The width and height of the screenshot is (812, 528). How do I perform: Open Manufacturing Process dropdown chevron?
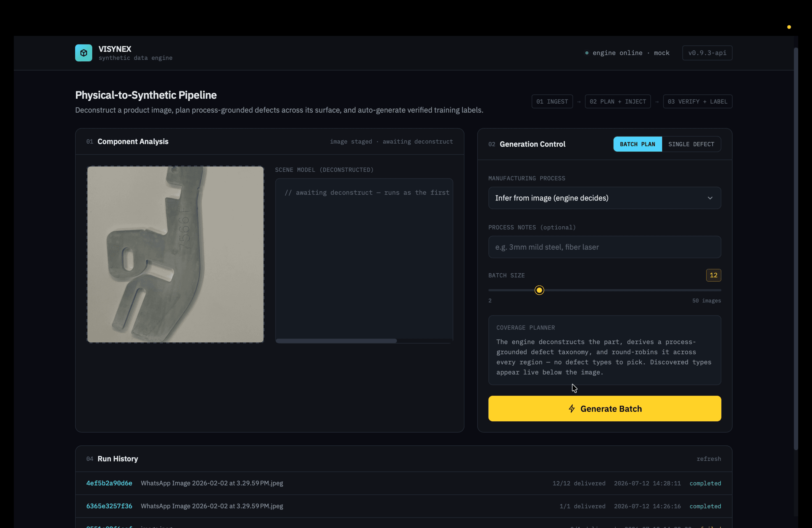point(710,198)
